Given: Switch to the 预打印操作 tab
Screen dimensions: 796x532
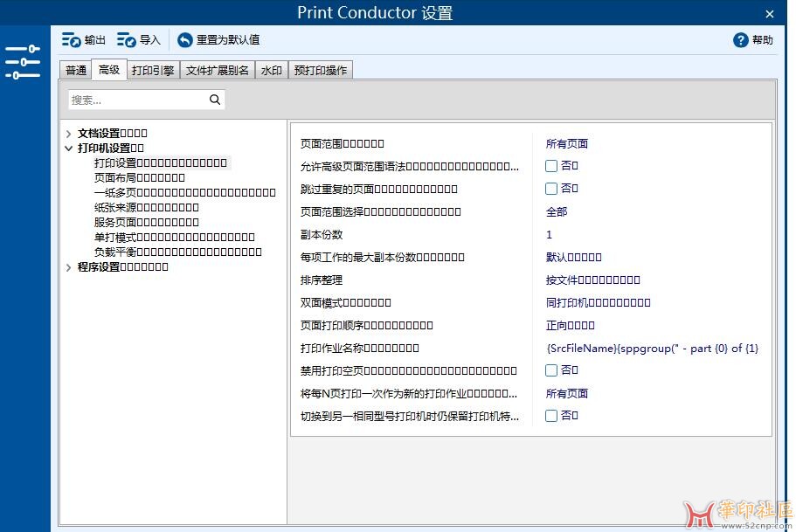Looking at the screenshot, I should pyautogui.click(x=321, y=70).
